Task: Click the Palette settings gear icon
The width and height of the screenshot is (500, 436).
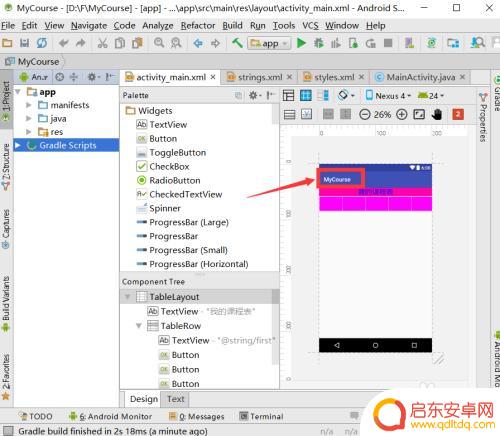Action: (254, 96)
